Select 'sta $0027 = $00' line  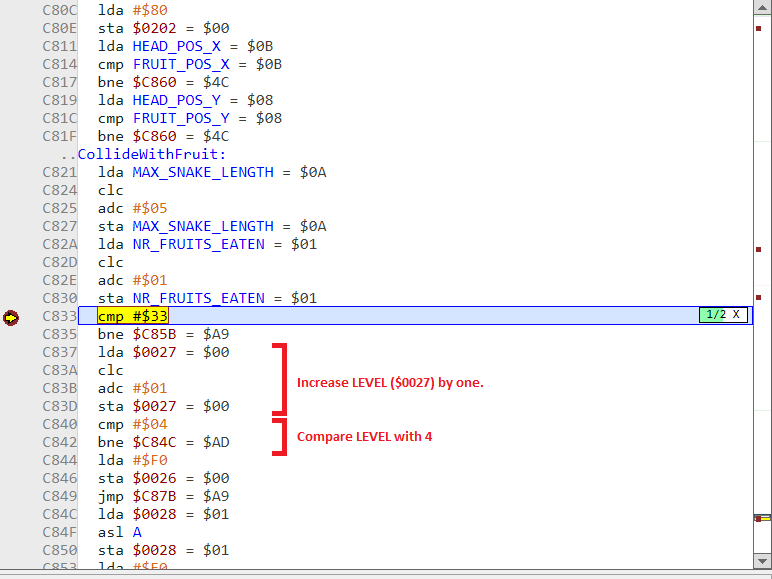(x=163, y=406)
